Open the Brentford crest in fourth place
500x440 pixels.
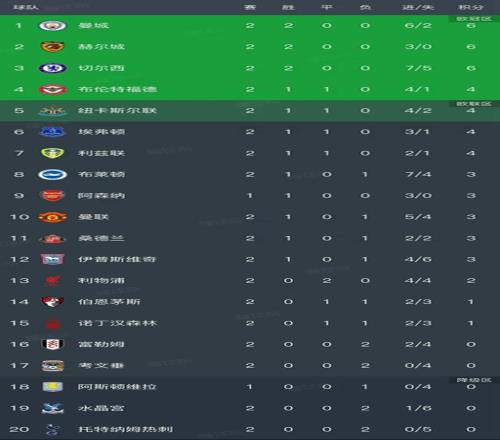pos(53,89)
